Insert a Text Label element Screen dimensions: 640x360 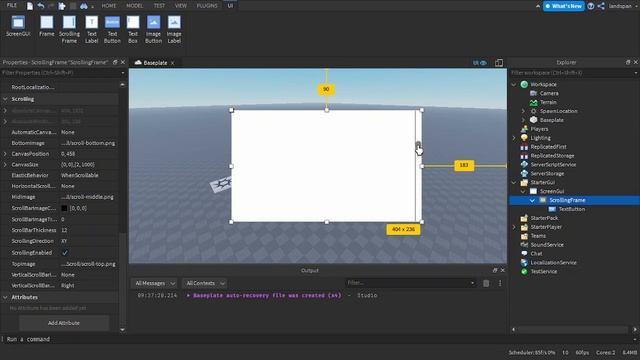pos(91,29)
